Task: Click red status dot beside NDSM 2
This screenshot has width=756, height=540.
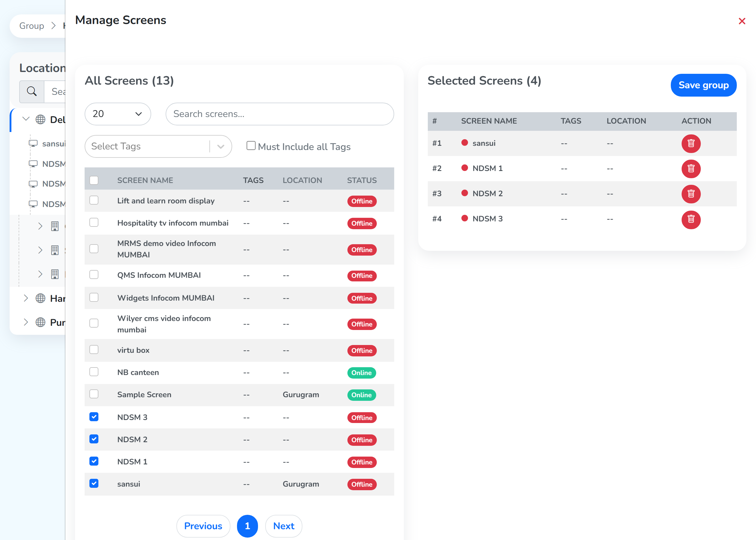Action: point(464,193)
